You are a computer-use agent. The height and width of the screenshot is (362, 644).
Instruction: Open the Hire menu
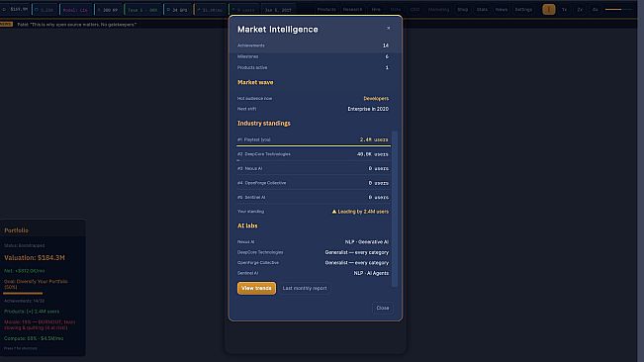[x=376, y=9]
